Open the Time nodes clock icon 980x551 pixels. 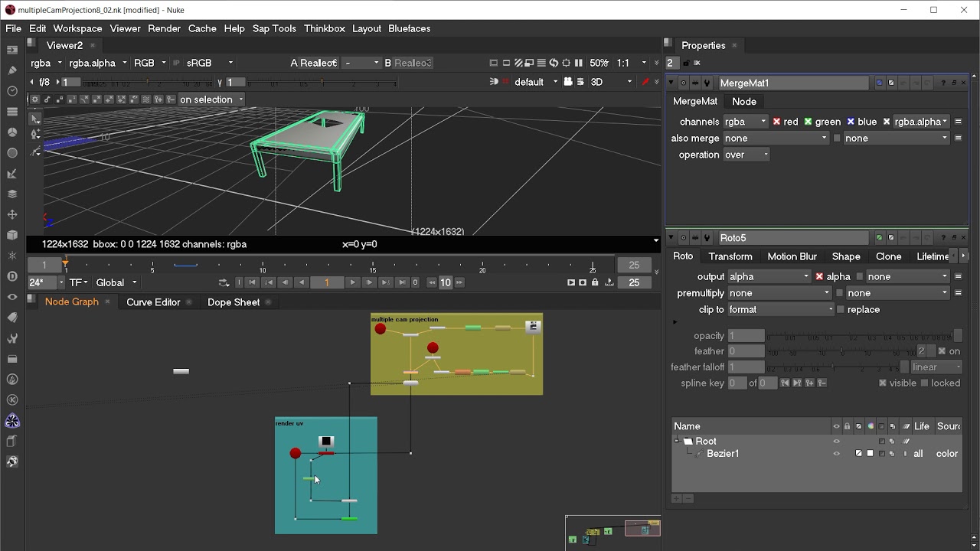click(x=12, y=91)
